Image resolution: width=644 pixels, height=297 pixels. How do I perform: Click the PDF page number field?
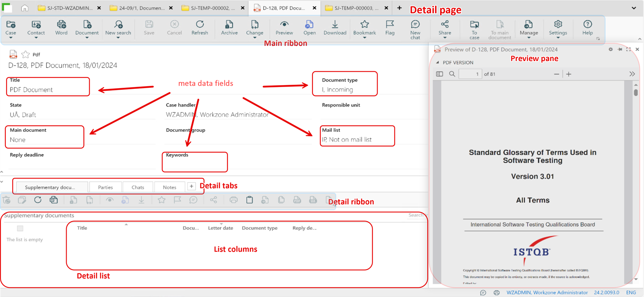470,74
